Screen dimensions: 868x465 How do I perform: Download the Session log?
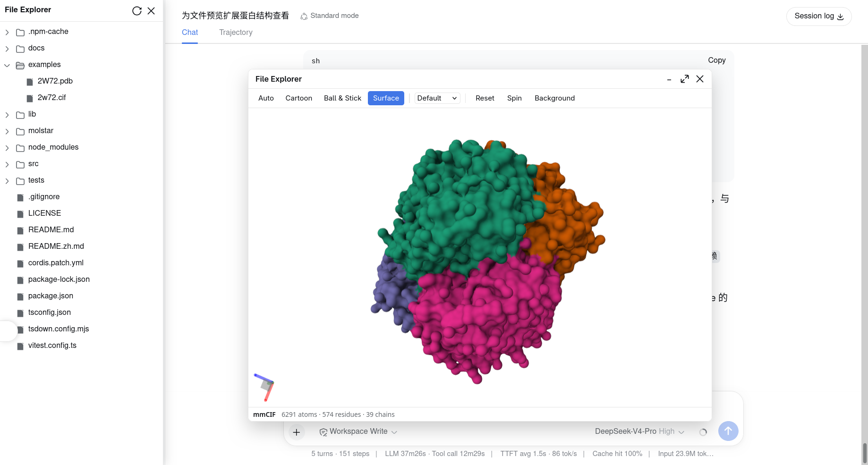tap(819, 16)
